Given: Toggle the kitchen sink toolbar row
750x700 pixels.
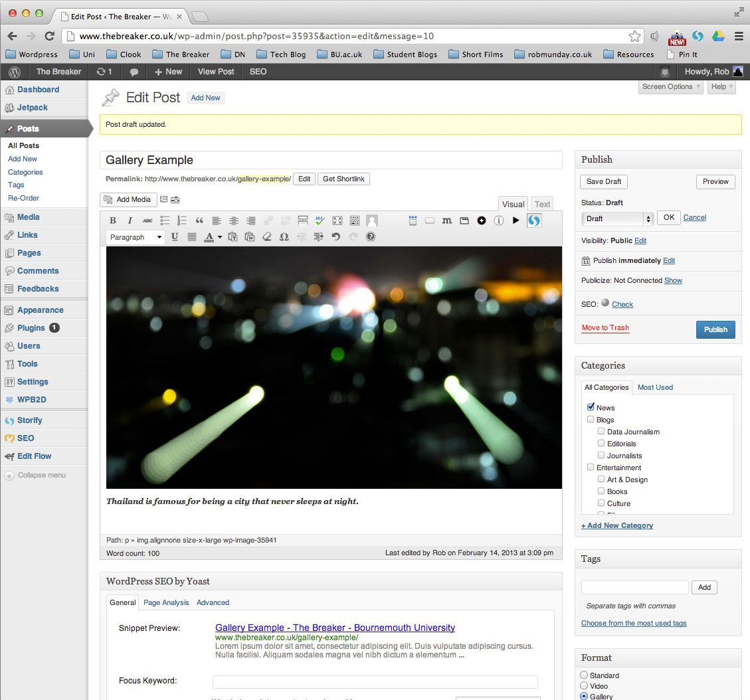Looking at the screenshot, I should point(355,220).
